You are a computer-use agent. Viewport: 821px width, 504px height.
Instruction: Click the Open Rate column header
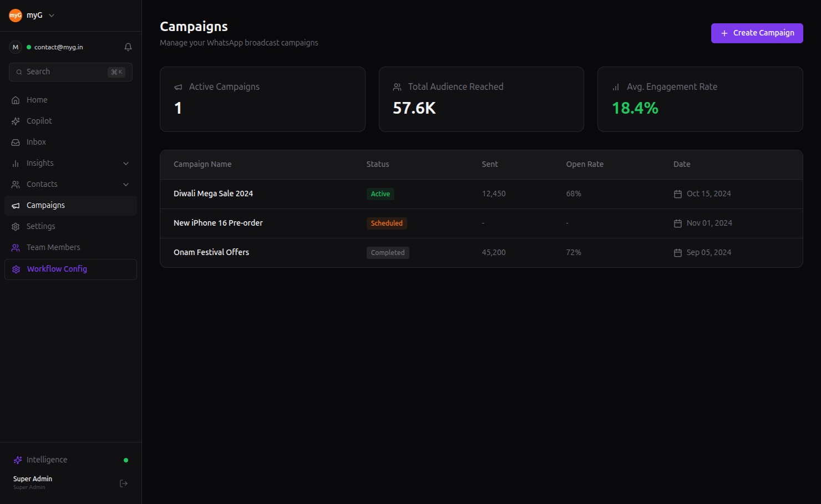tap(585, 165)
